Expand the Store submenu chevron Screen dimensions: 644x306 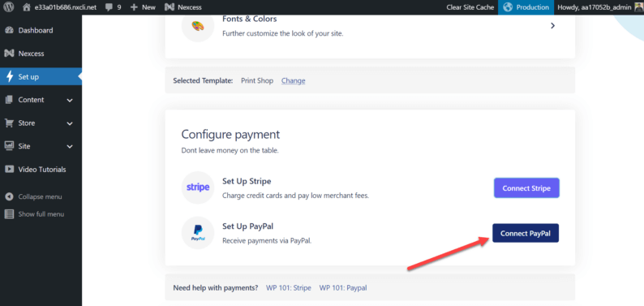(70, 123)
